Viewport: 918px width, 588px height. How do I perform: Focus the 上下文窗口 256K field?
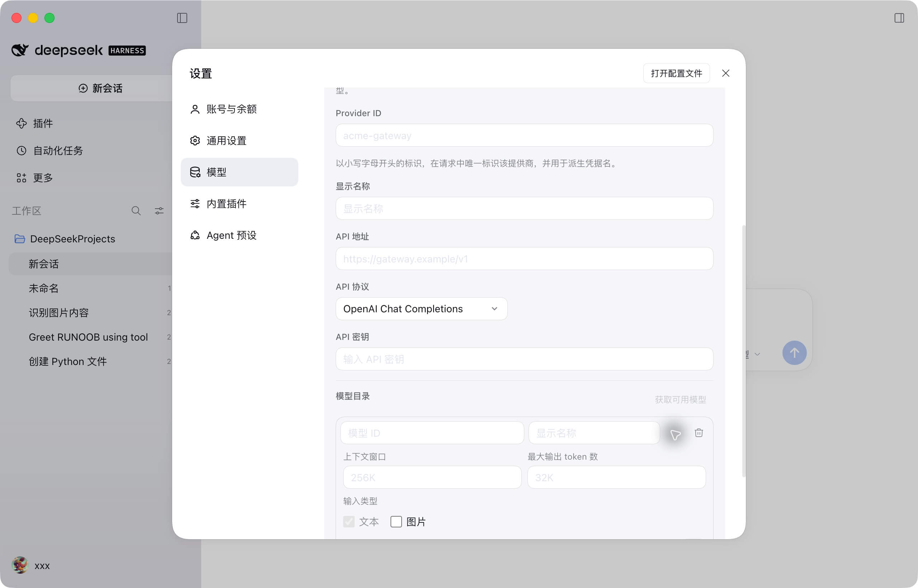tap(432, 477)
